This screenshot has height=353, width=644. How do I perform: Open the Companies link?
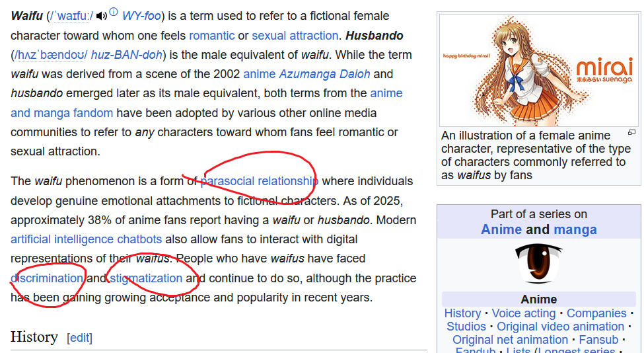596,313
